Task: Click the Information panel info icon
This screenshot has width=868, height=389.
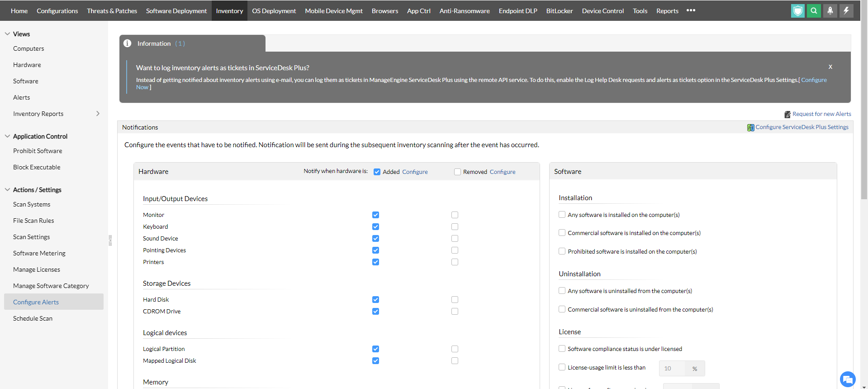Action: point(128,43)
